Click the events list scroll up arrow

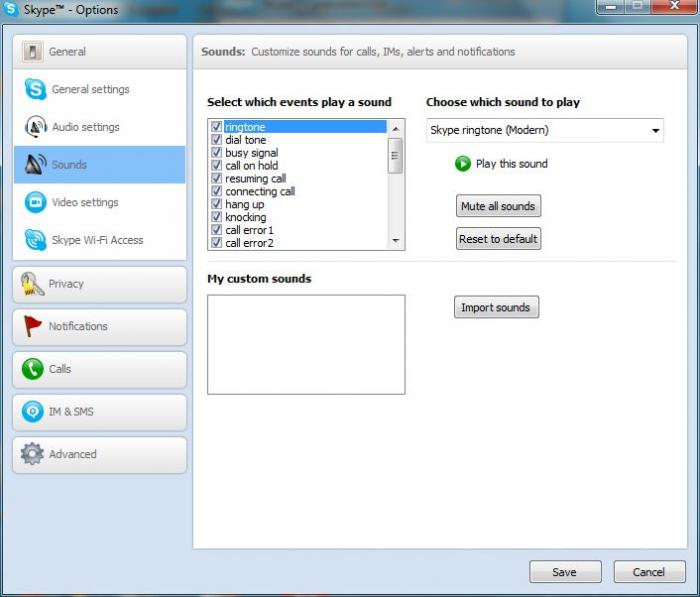[395, 129]
